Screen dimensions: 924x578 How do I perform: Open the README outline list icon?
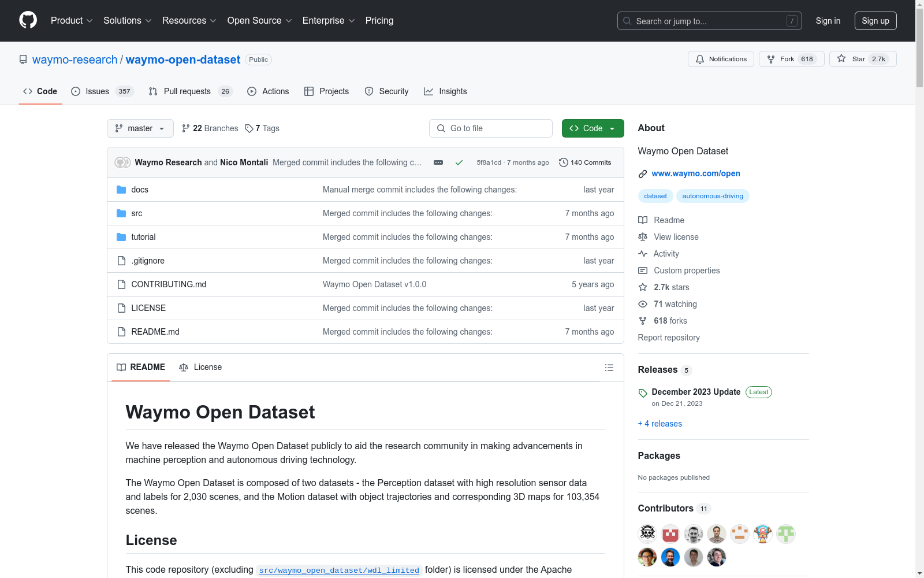(x=609, y=368)
